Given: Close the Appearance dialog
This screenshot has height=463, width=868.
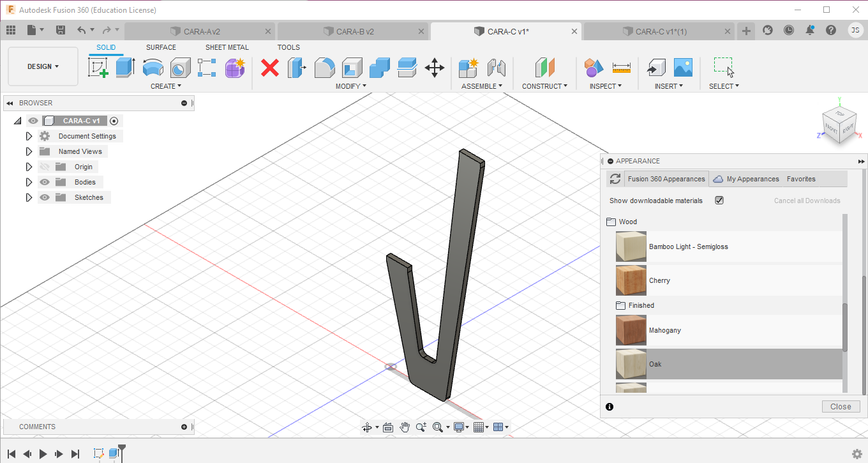Looking at the screenshot, I should [841, 406].
